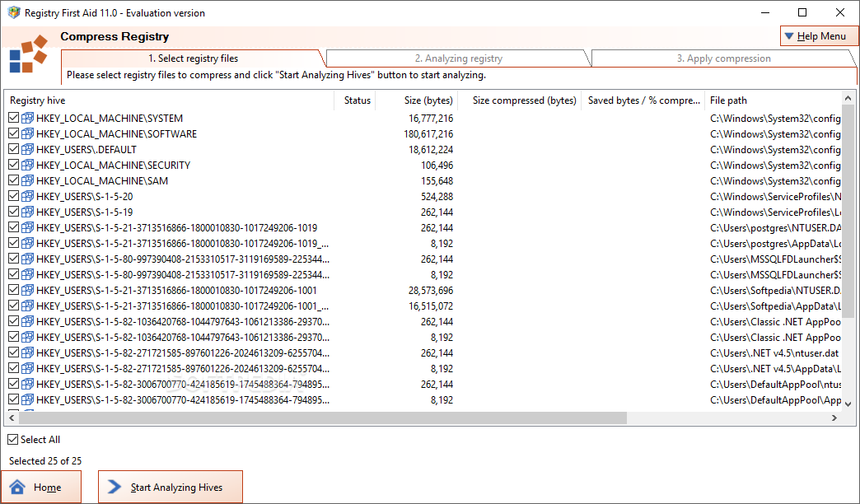Go to the Home screen
Viewport: 860px width, 504px height.
(x=41, y=487)
